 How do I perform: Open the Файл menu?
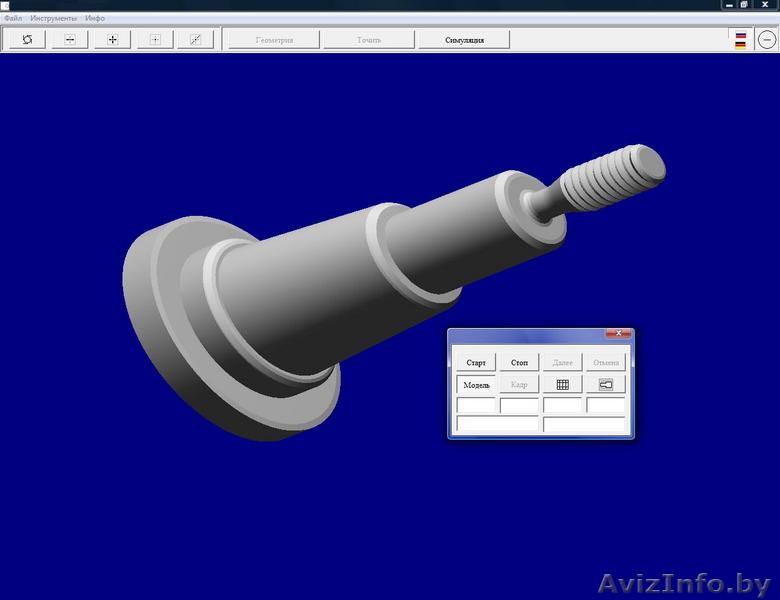(13, 18)
